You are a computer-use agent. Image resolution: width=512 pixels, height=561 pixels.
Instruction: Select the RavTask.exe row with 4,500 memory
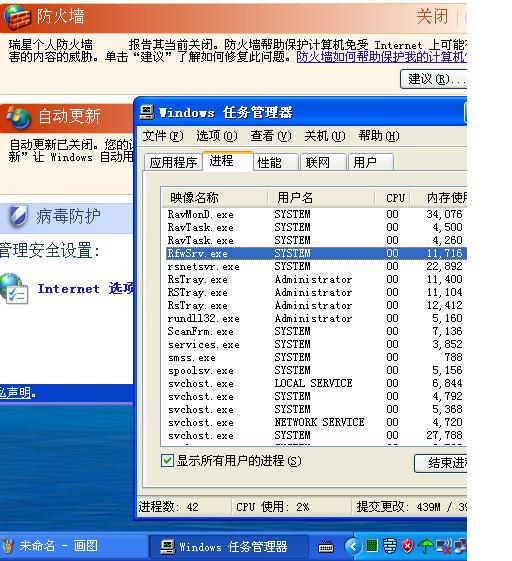(315, 227)
